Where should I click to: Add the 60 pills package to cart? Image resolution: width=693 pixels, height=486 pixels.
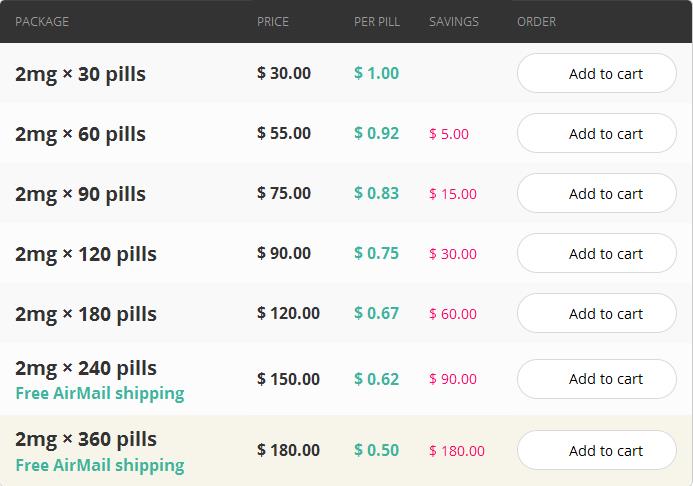597,133
